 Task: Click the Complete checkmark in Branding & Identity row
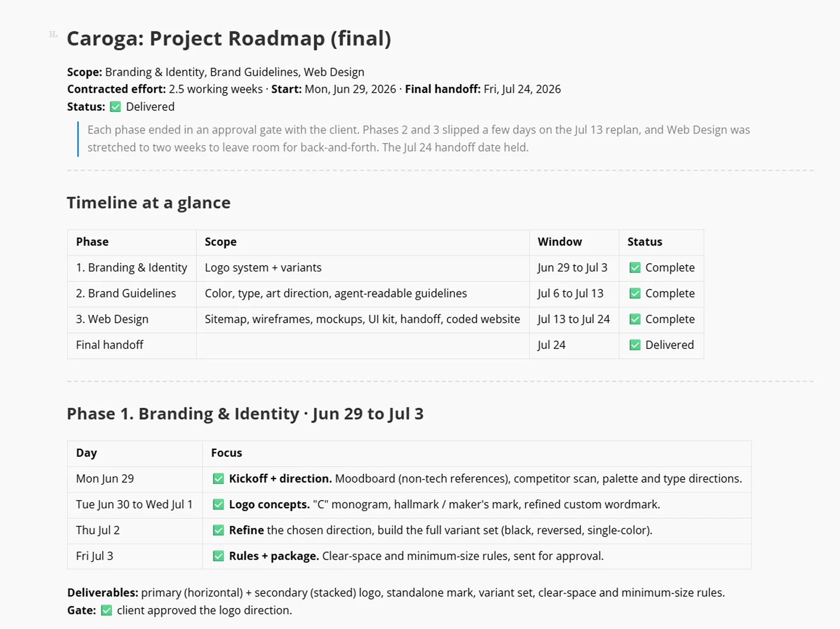click(635, 268)
